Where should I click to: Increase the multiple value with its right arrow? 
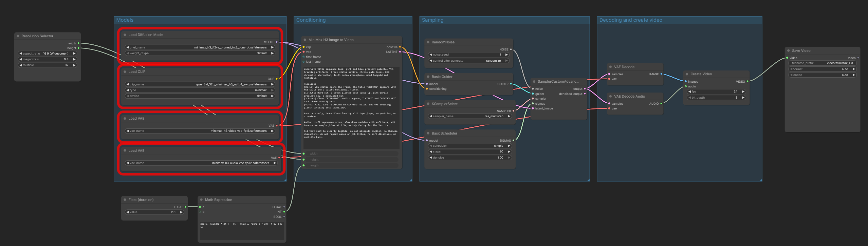[74, 65]
